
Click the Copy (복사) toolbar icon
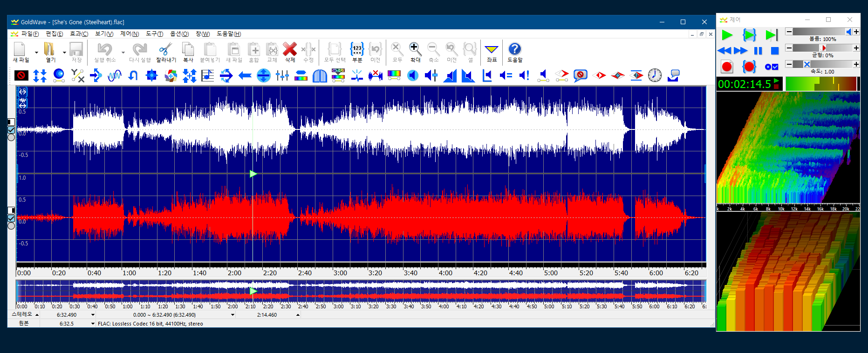(x=188, y=49)
